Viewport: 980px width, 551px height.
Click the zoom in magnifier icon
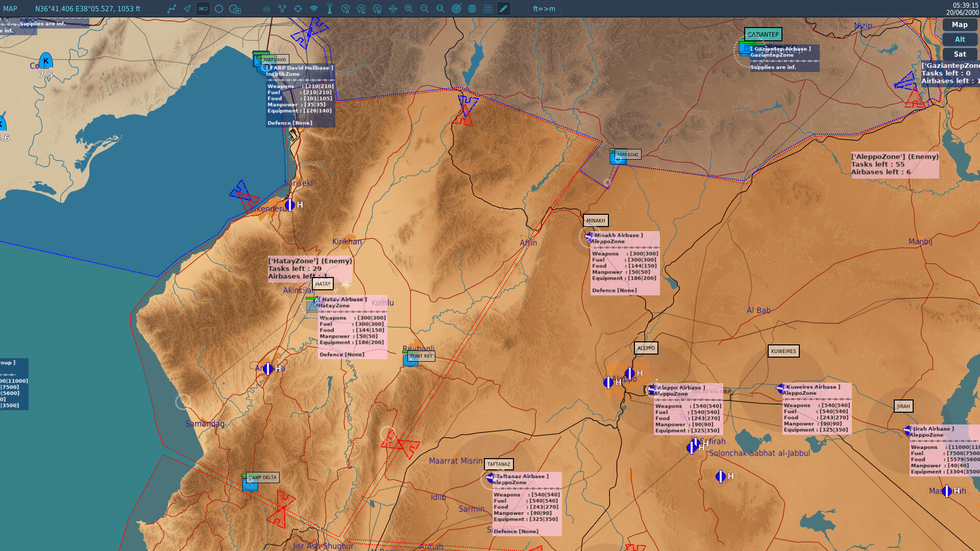409,9
